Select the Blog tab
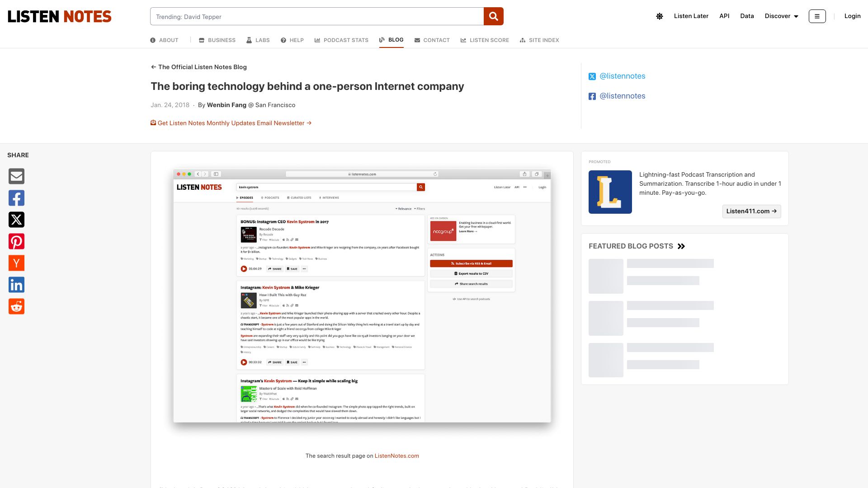Image resolution: width=868 pixels, height=488 pixels. [x=391, y=40]
